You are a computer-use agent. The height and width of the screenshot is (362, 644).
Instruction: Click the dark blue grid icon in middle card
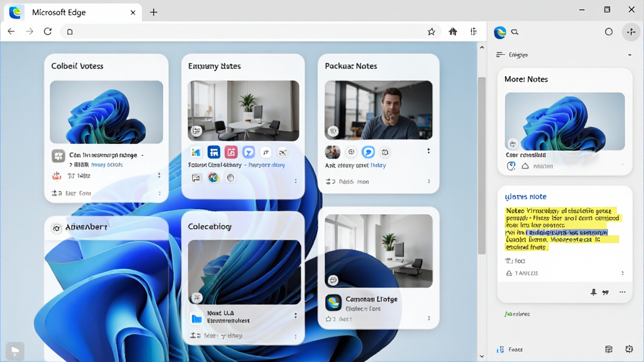tap(214, 152)
